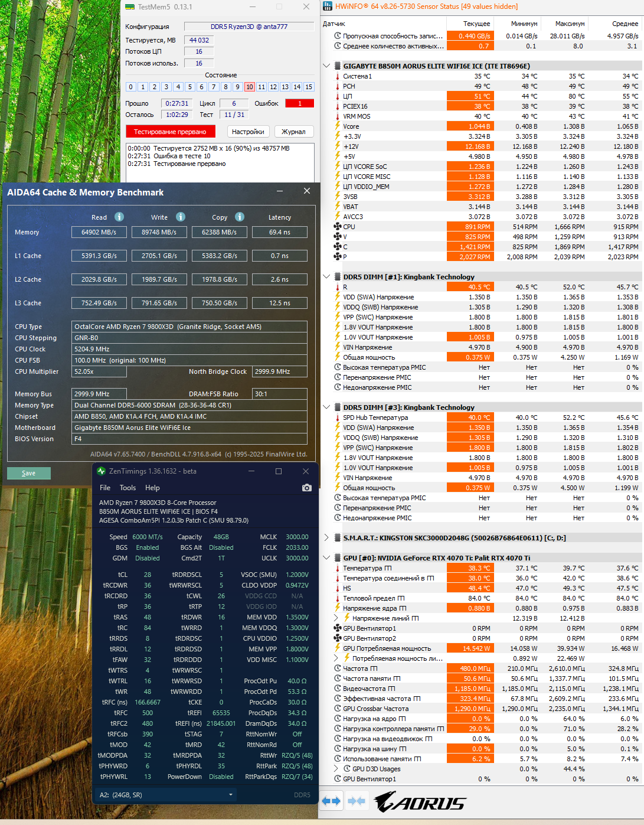Close the TestMem5 window
The image size is (644, 825).
click(306, 6)
